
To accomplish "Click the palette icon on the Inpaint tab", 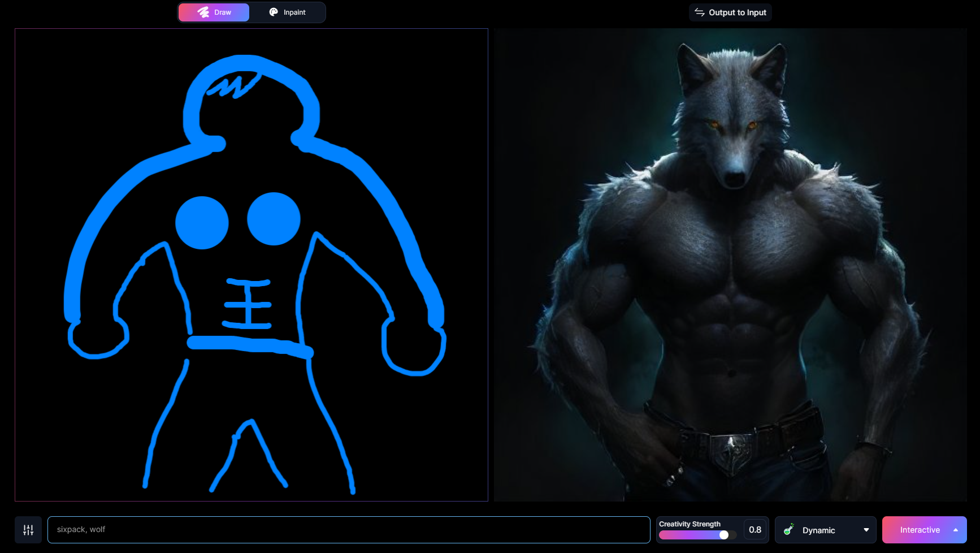I will [x=274, y=12].
